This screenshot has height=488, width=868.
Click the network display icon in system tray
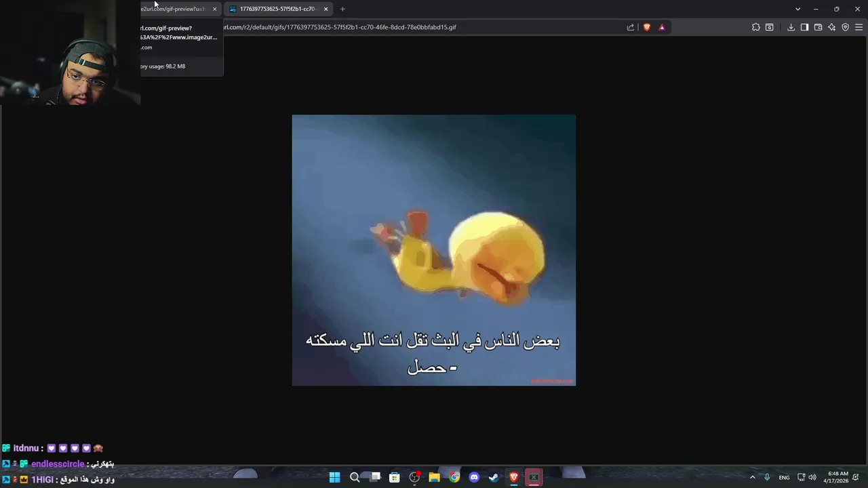pyautogui.click(x=801, y=477)
